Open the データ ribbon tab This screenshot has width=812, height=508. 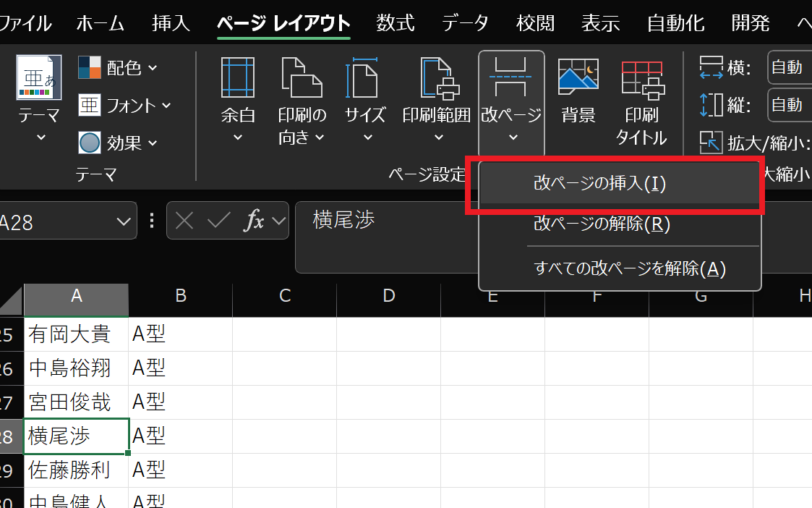[x=465, y=22]
